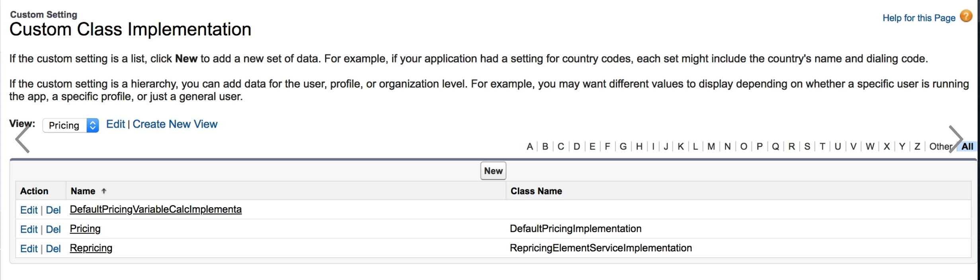Filter list by letter H
The height and width of the screenshot is (280, 980).
[x=639, y=146]
